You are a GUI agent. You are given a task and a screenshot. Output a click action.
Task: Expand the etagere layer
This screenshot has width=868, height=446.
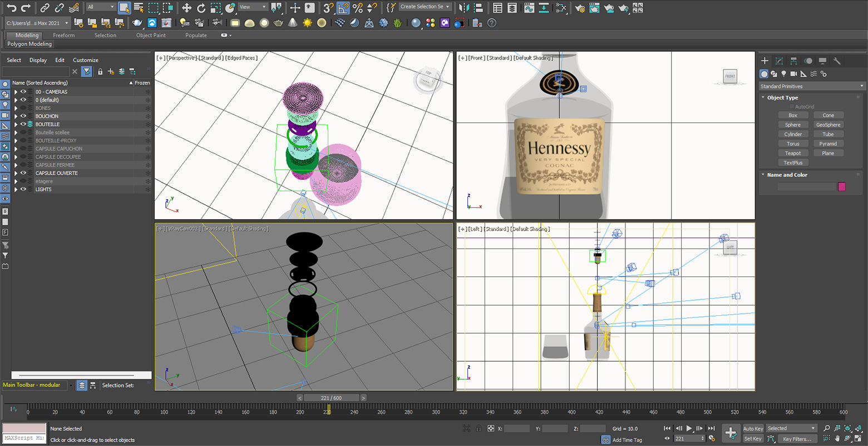[x=16, y=181]
